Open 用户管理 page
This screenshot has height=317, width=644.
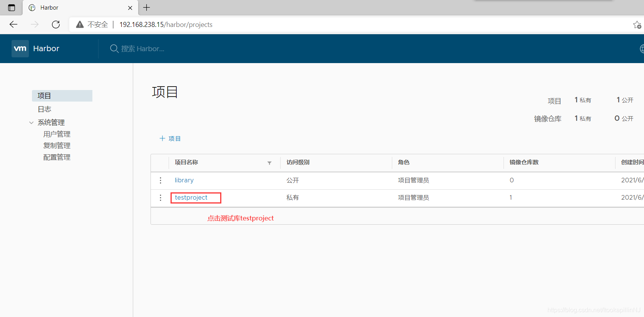57,134
